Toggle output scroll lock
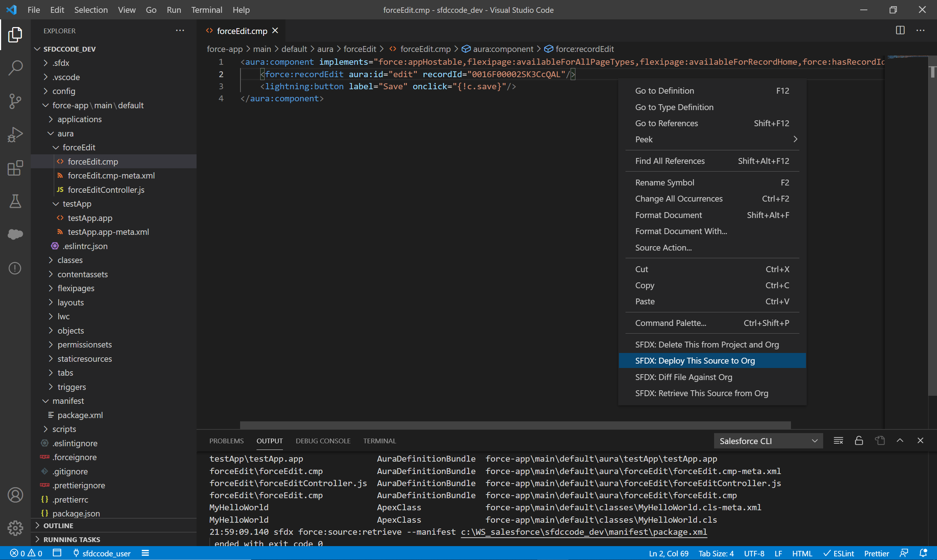The image size is (937, 560). pos(859,441)
